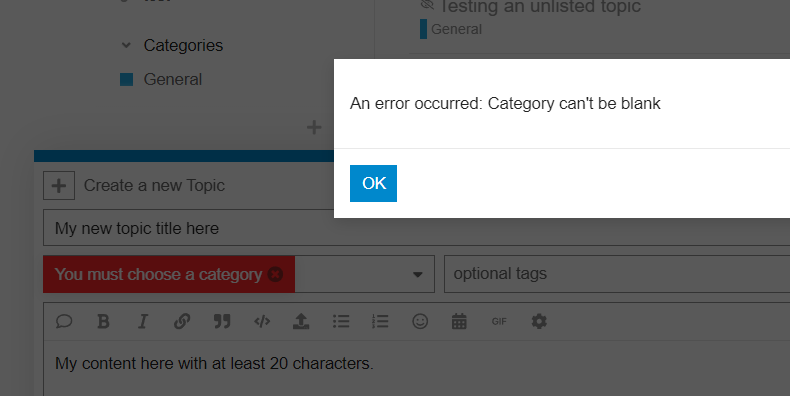Open the composer options gear menu
The width and height of the screenshot is (790, 396).
(x=539, y=321)
